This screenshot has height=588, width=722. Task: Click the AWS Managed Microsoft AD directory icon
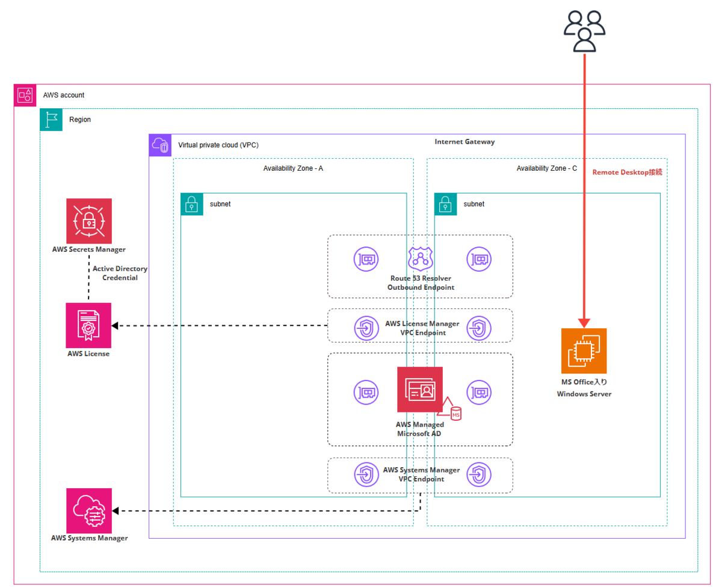tap(420, 390)
